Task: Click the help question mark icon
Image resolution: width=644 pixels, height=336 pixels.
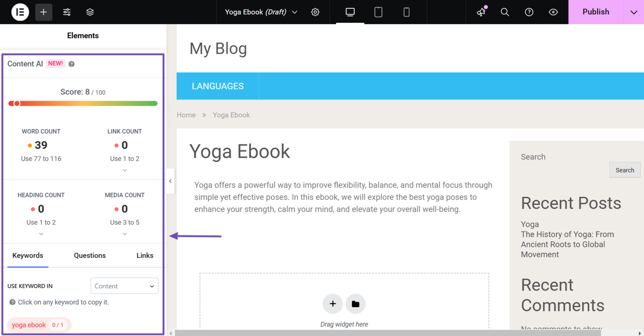Action: pos(529,12)
